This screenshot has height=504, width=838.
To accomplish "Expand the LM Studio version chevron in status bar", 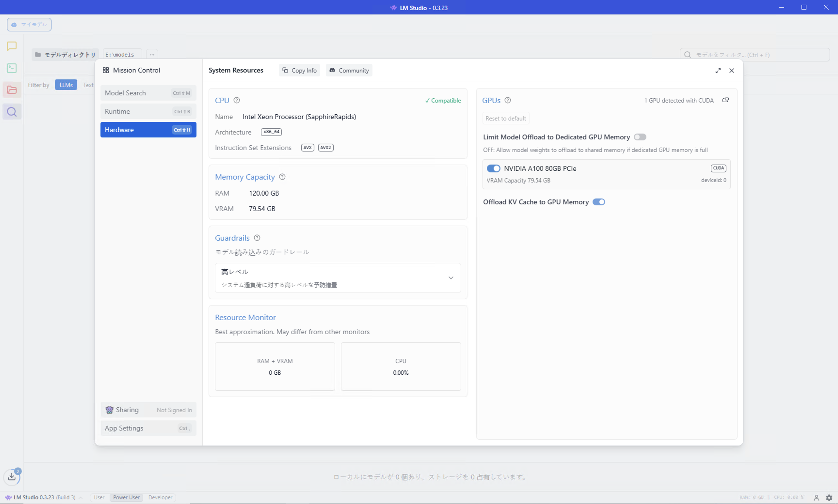I will coord(81,497).
